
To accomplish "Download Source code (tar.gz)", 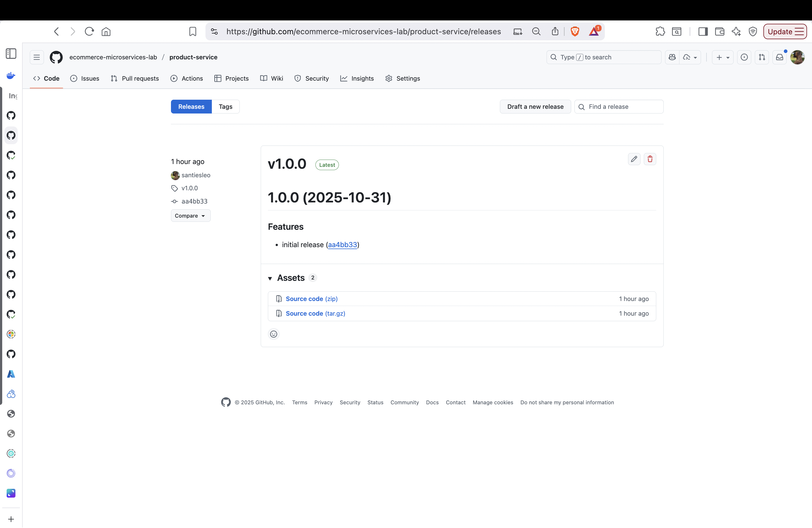I will click(315, 313).
